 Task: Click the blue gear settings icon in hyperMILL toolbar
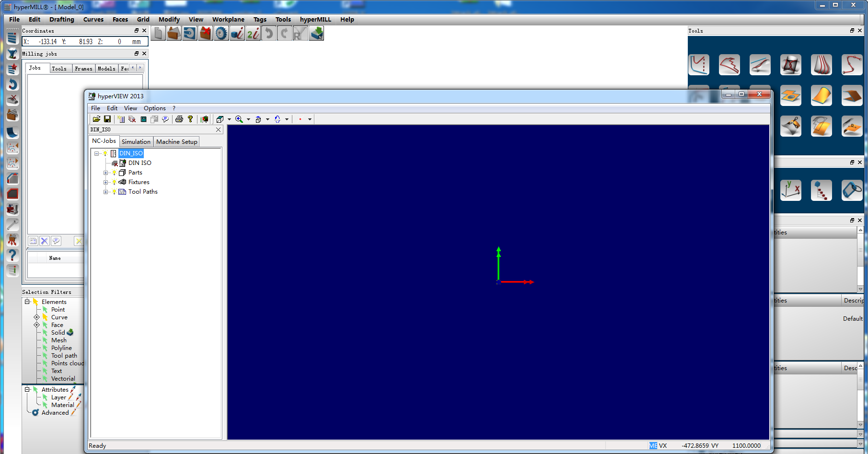(221, 34)
